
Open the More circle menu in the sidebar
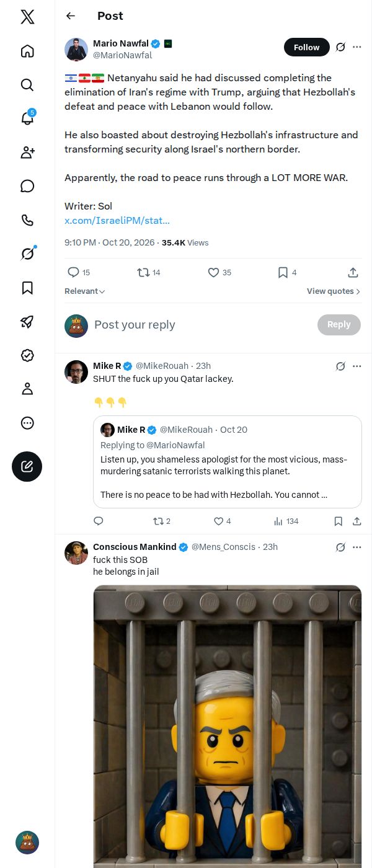[27, 423]
